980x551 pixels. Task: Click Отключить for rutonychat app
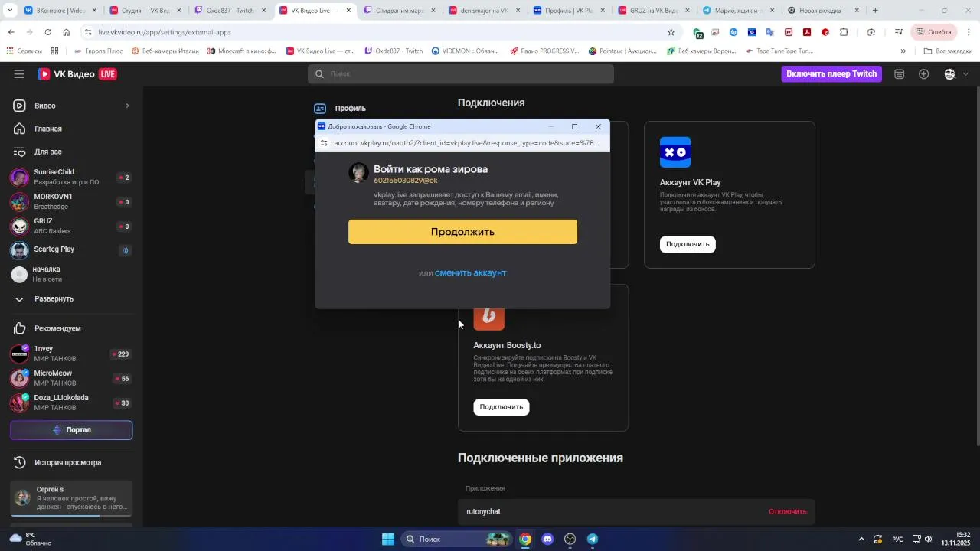click(x=788, y=511)
